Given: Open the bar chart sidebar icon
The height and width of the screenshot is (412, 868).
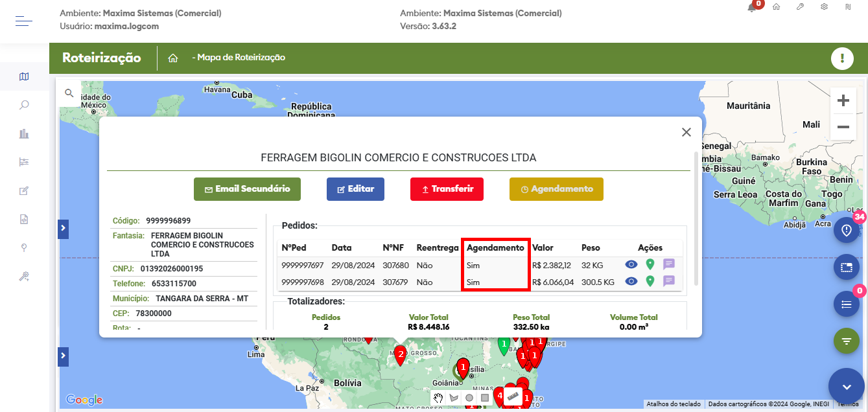Looking at the screenshot, I should coord(24,133).
